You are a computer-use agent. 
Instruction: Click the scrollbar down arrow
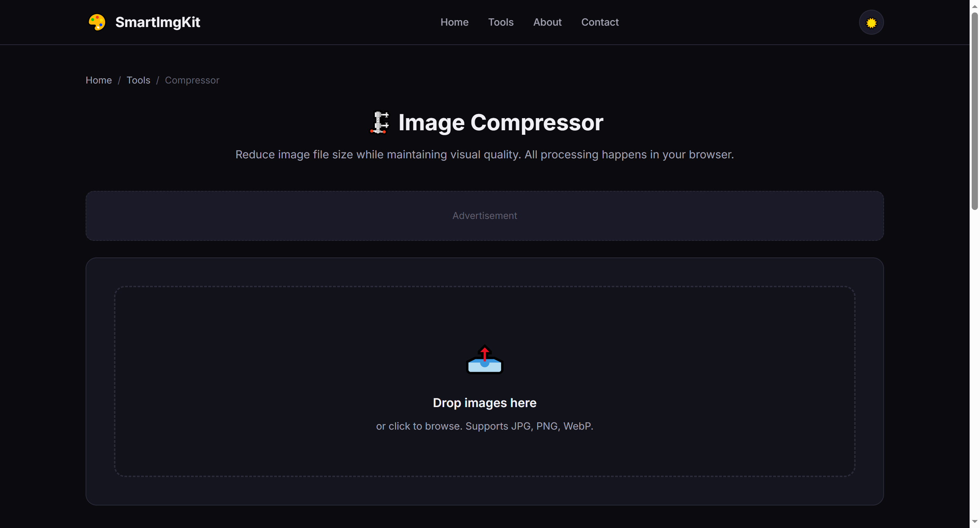[x=974, y=521]
